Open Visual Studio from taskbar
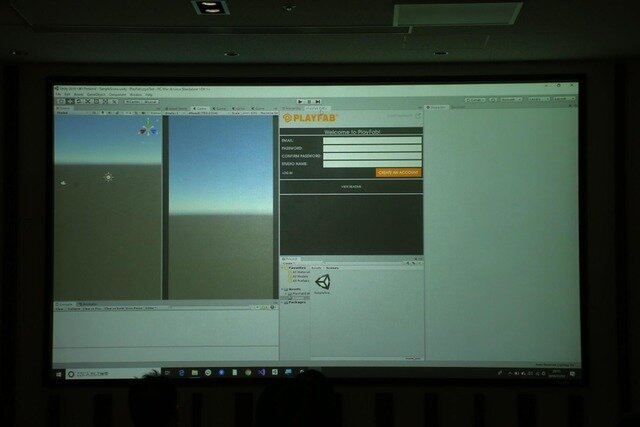 click(262, 372)
